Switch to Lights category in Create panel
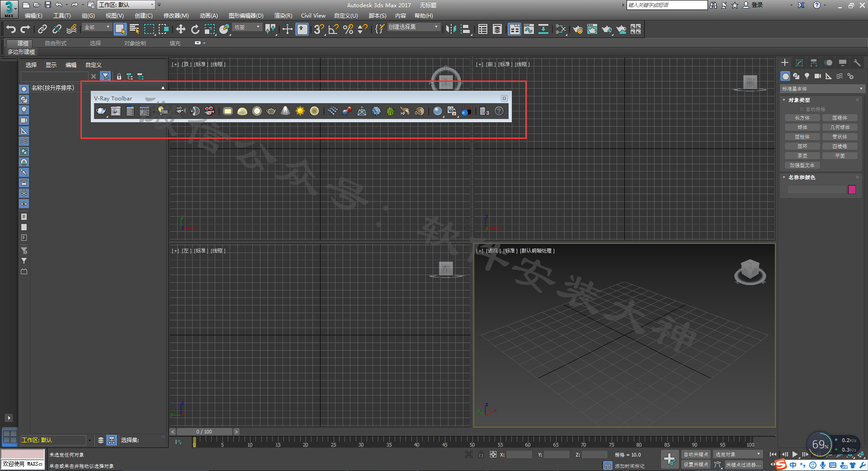Image resolution: width=868 pixels, height=471 pixels. coord(807,76)
